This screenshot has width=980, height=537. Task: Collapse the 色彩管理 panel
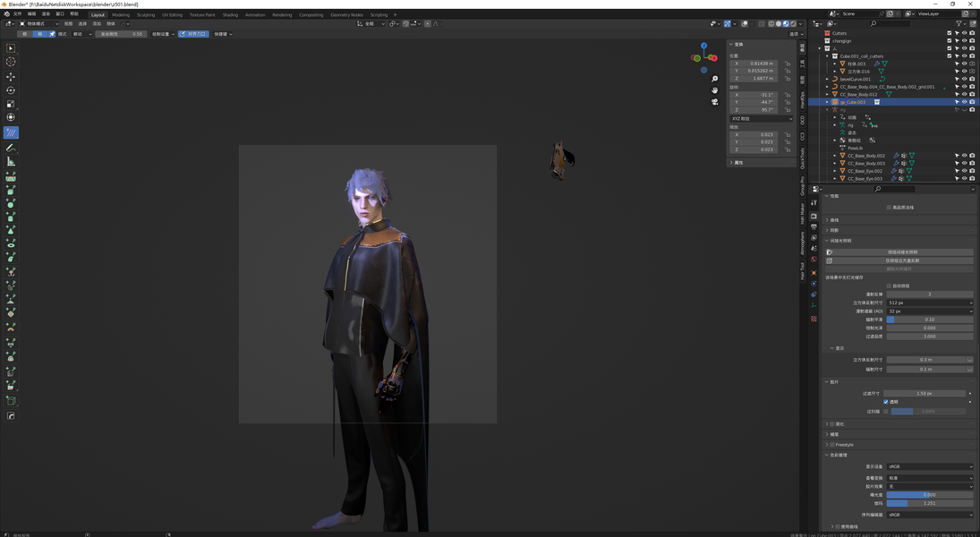click(899, 455)
